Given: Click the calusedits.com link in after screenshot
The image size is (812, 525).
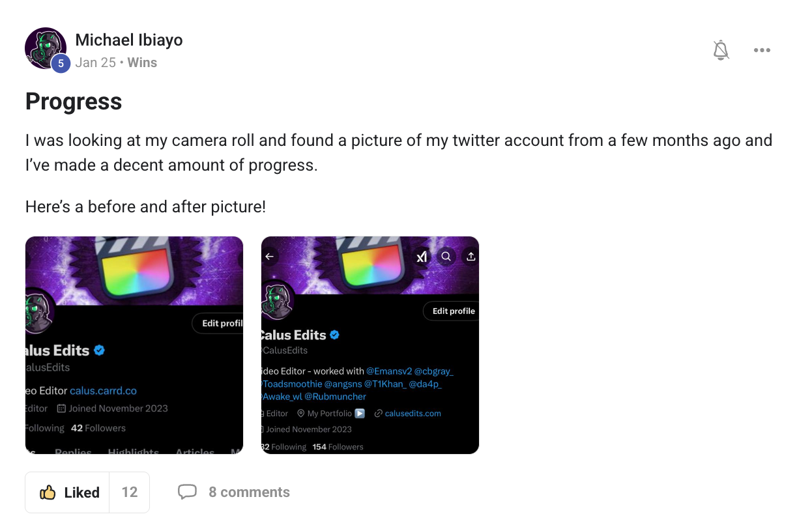Looking at the screenshot, I should click(413, 414).
